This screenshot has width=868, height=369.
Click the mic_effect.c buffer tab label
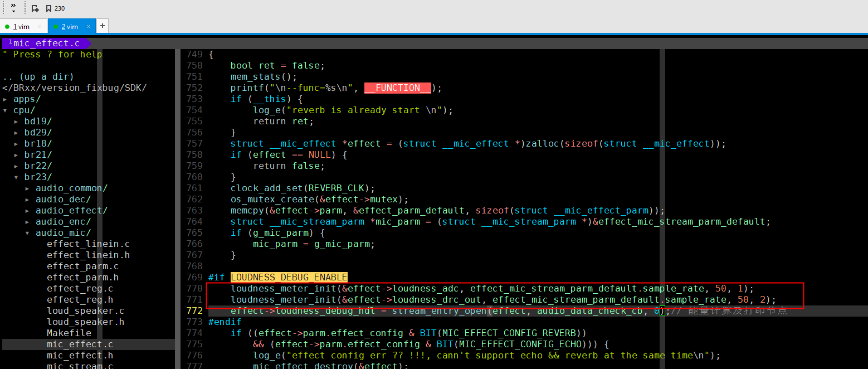(47, 43)
